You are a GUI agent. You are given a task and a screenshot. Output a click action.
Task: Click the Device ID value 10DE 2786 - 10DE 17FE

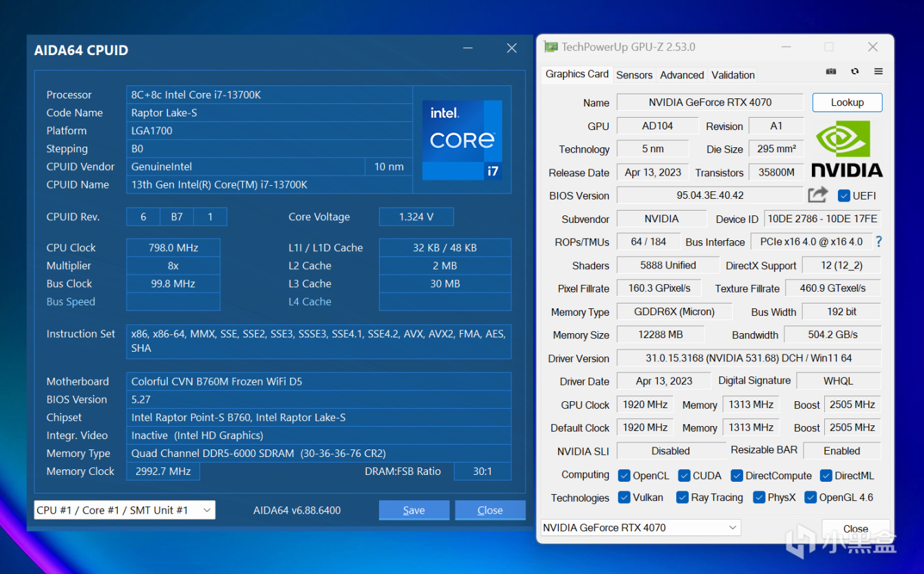click(823, 219)
